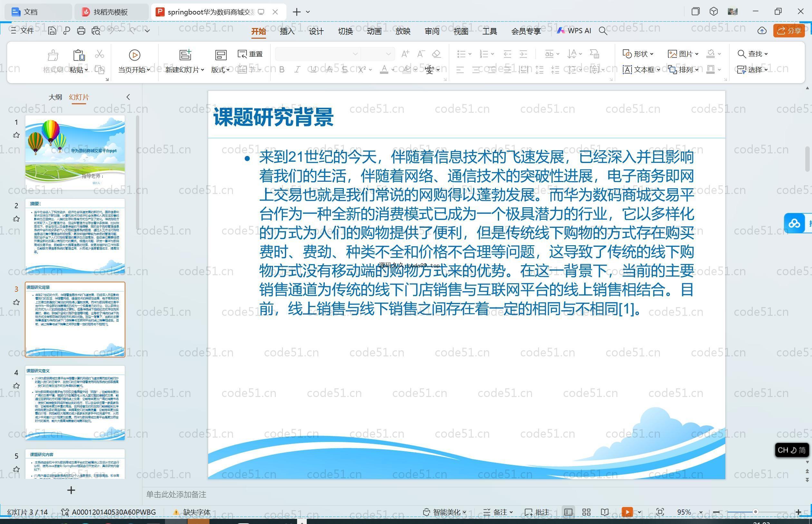
Task: Click the Share button
Action: coord(789,31)
